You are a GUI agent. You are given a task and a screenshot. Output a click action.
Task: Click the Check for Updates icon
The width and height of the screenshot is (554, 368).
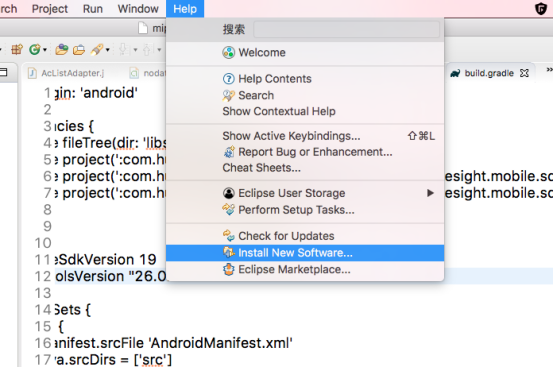pyautogui.click(x=229, y=236)
